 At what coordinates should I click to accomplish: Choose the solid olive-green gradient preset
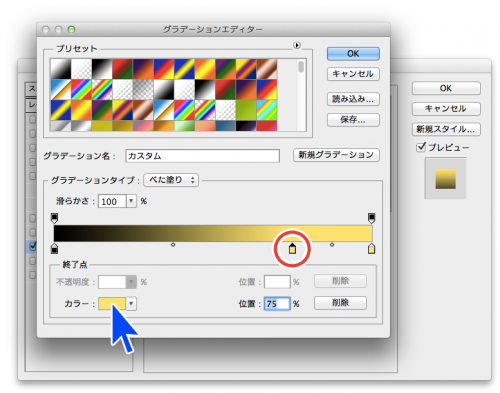point(246,110)
